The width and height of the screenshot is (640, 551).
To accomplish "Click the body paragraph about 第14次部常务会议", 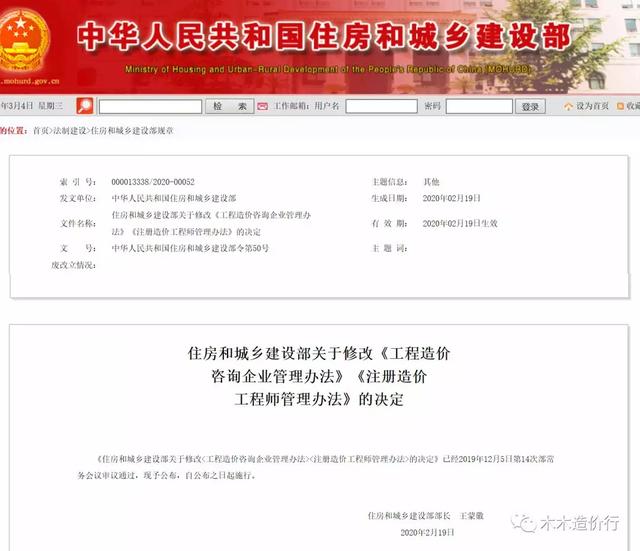I will pos(316,467).
